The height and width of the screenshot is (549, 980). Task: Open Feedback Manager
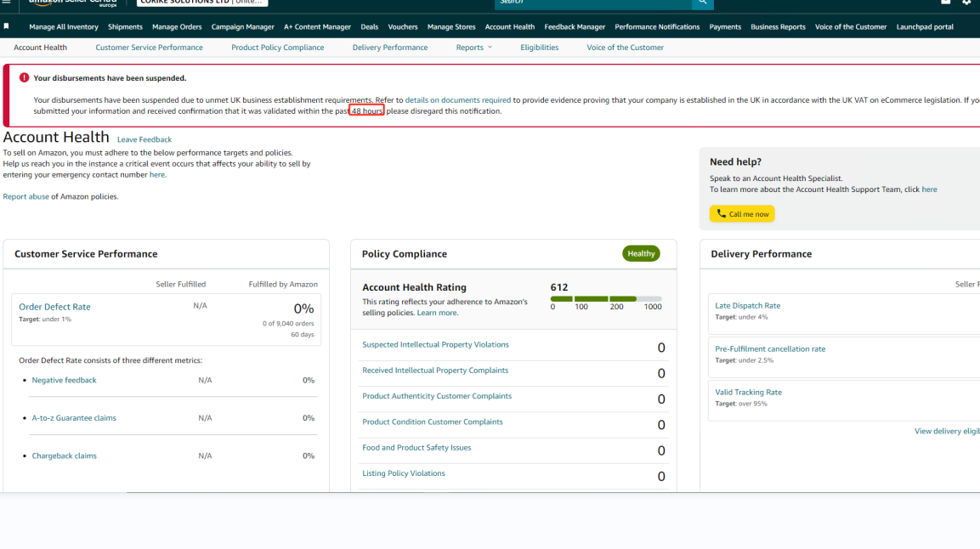[575, 27]
